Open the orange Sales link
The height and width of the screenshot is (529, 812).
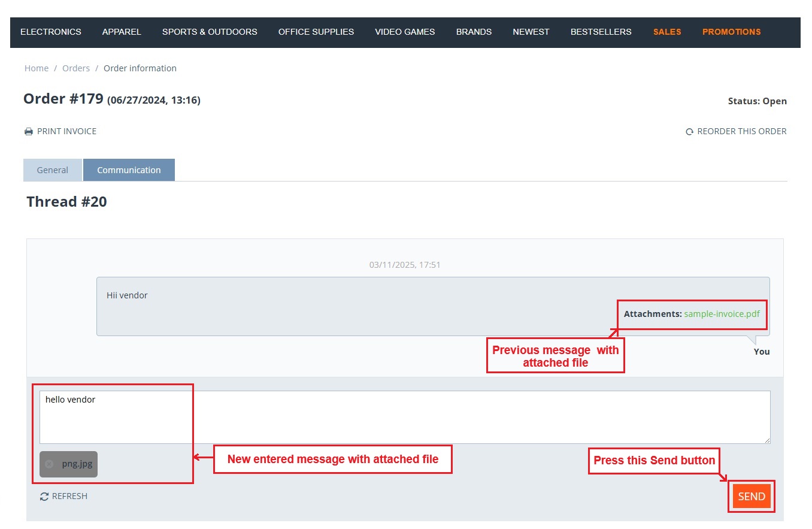667,32
